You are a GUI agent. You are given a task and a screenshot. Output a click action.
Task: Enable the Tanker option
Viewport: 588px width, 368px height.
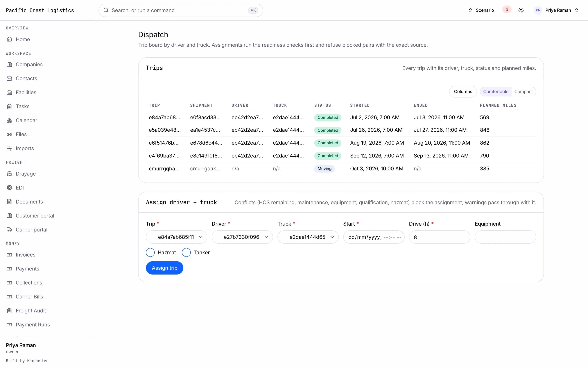pos(186,252)
